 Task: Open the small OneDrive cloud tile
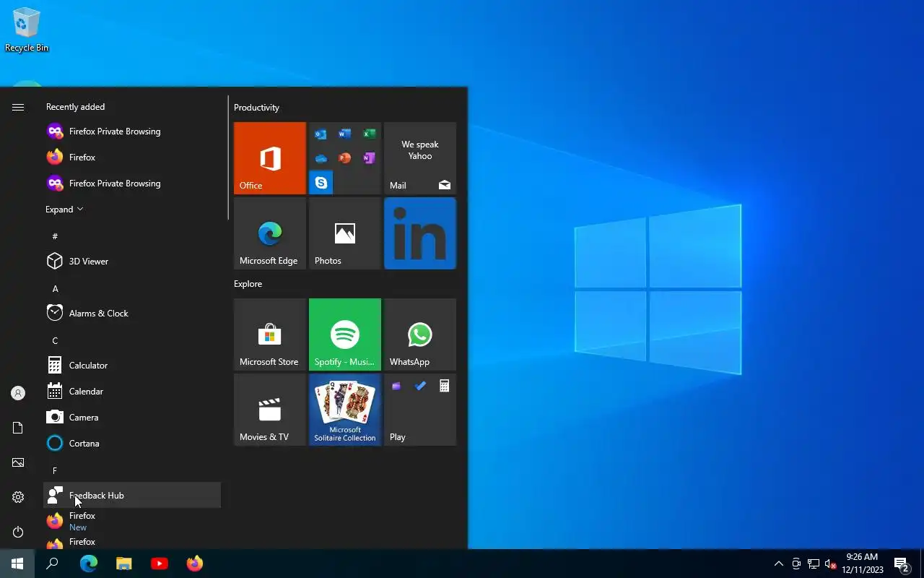pos(321,158)
